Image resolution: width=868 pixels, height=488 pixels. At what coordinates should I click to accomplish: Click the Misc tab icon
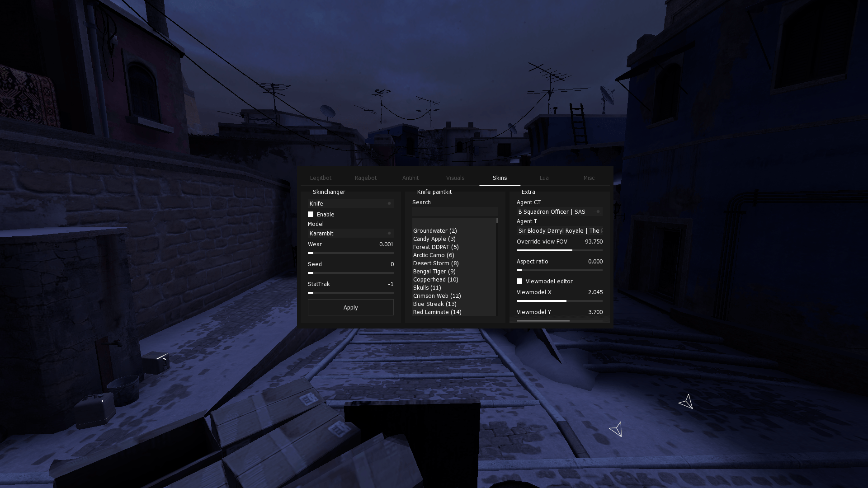point(589,178)
